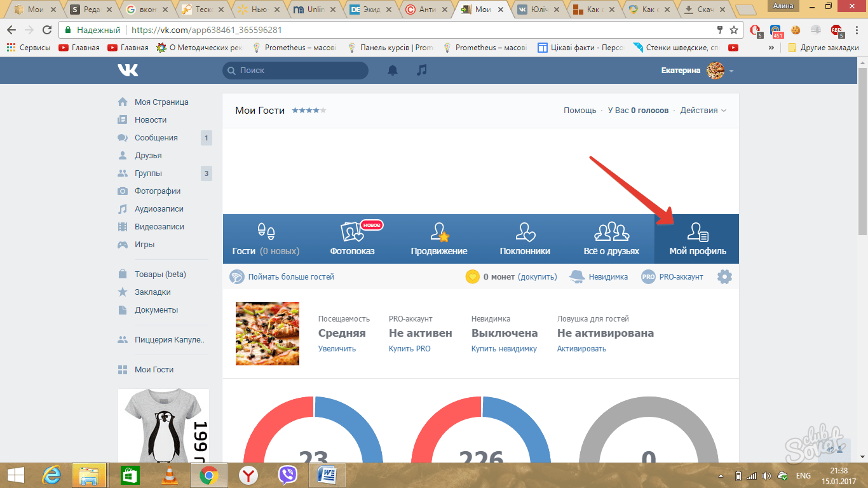868x488 pixels.
Task: Click the докупить coins link
Action: (x=538, y=277)
